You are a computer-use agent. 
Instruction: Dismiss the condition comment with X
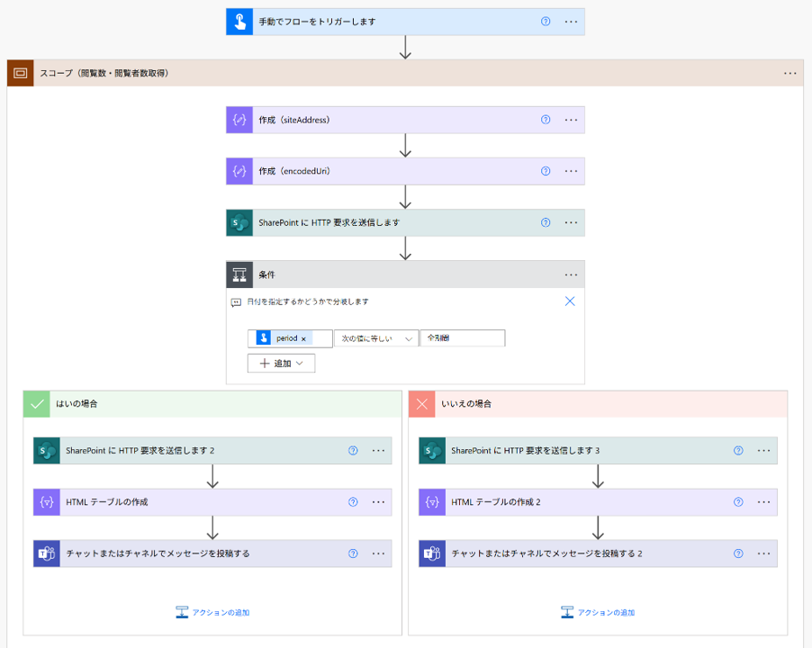point(570,301)
